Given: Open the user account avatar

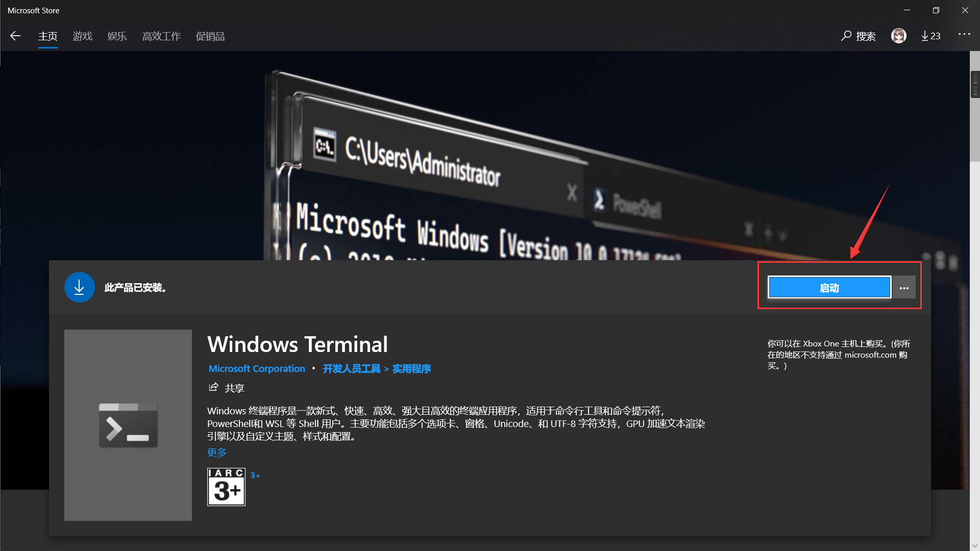Looking at the screenshot, I should (899, 36).
